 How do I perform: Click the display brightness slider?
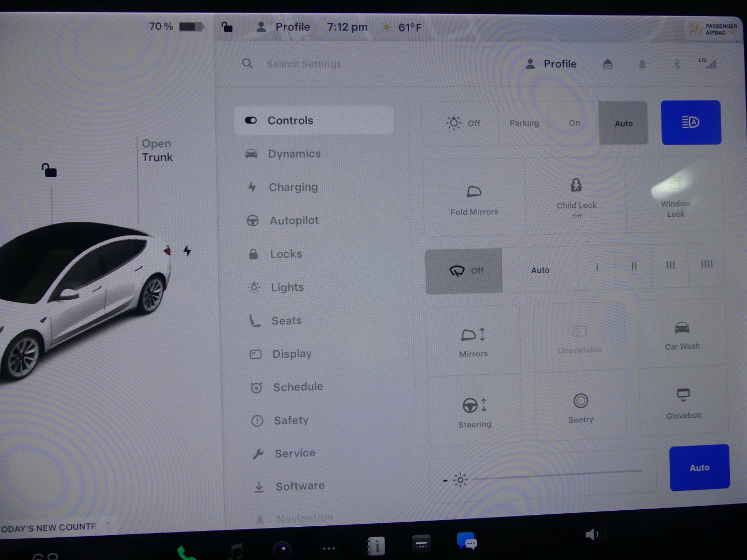[558, 475]
